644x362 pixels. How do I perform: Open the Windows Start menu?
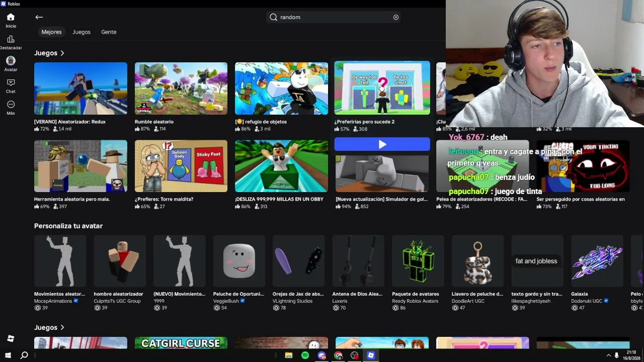coord(8,355)
